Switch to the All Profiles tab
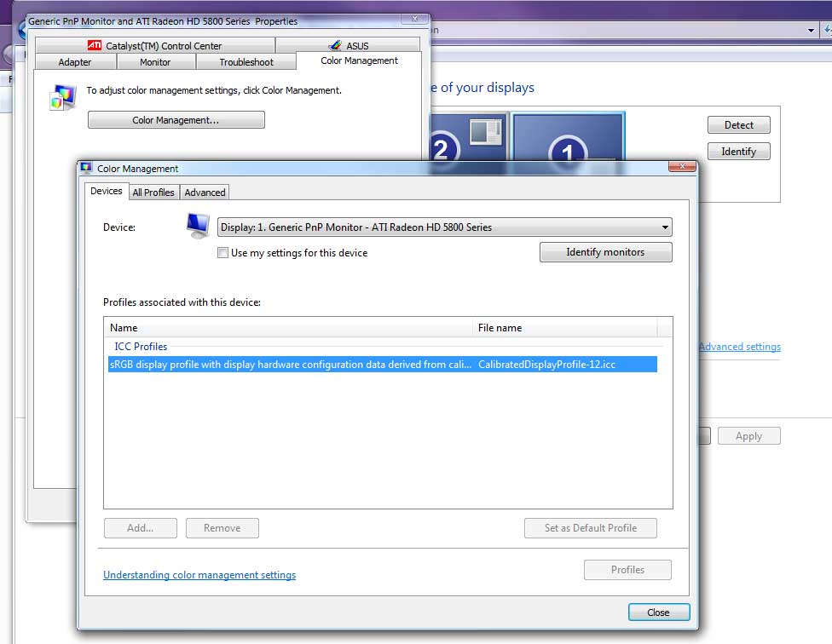The height and width of the screenshot is (644, 832). 153,193
